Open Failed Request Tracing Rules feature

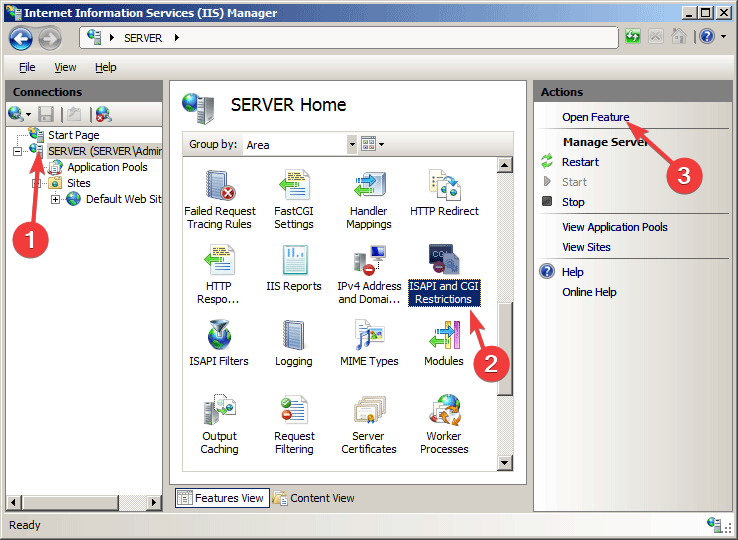220,200
